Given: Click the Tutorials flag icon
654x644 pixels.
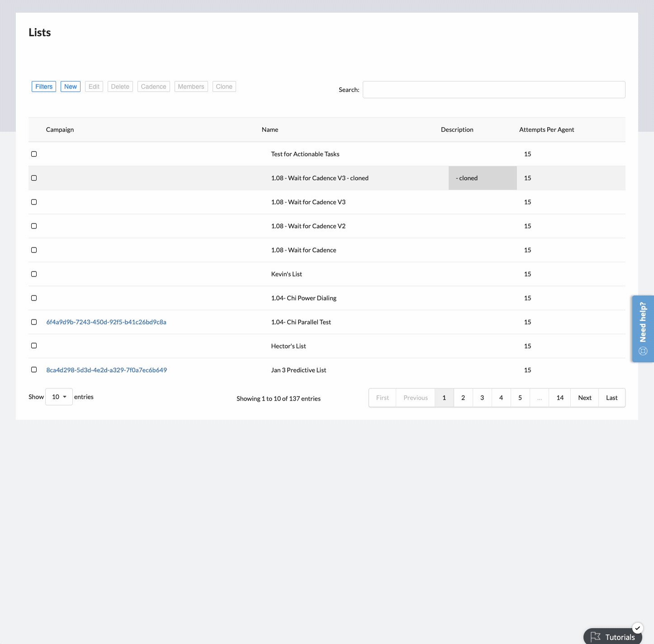Looking at the screenshot, I should click(595, 637).
